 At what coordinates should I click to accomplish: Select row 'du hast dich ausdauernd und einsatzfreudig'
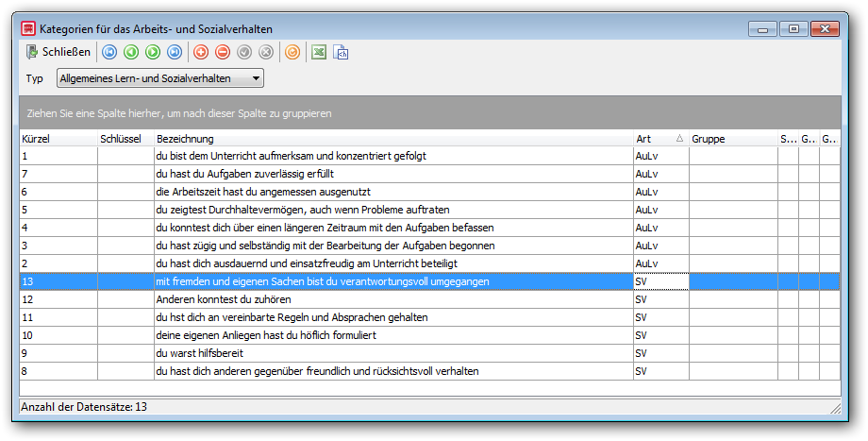(429, 263)
